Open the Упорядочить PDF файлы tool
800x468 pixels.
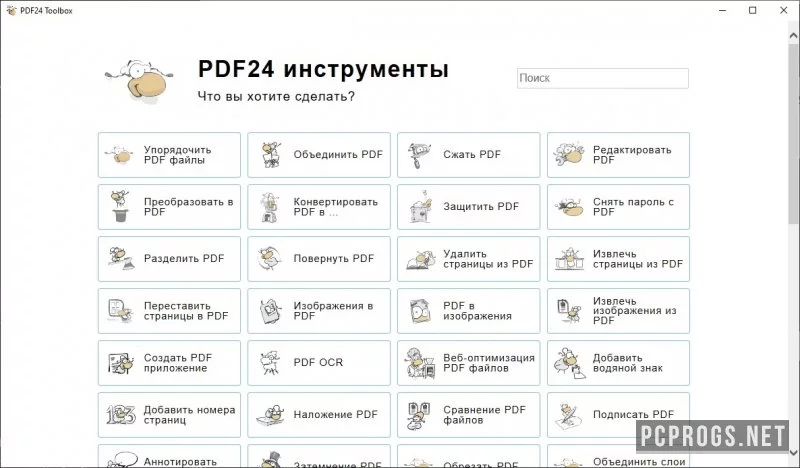pos(169,155)
